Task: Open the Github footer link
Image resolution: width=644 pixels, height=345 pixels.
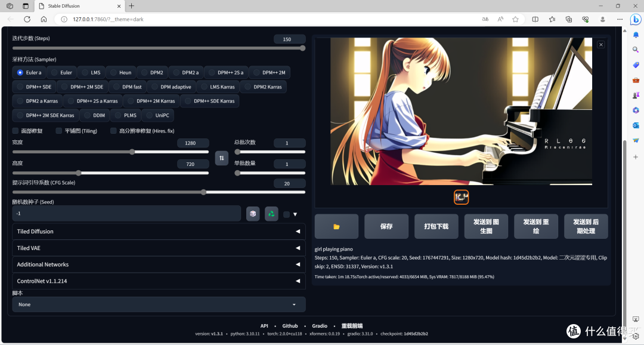Action: tap(290, 326)
